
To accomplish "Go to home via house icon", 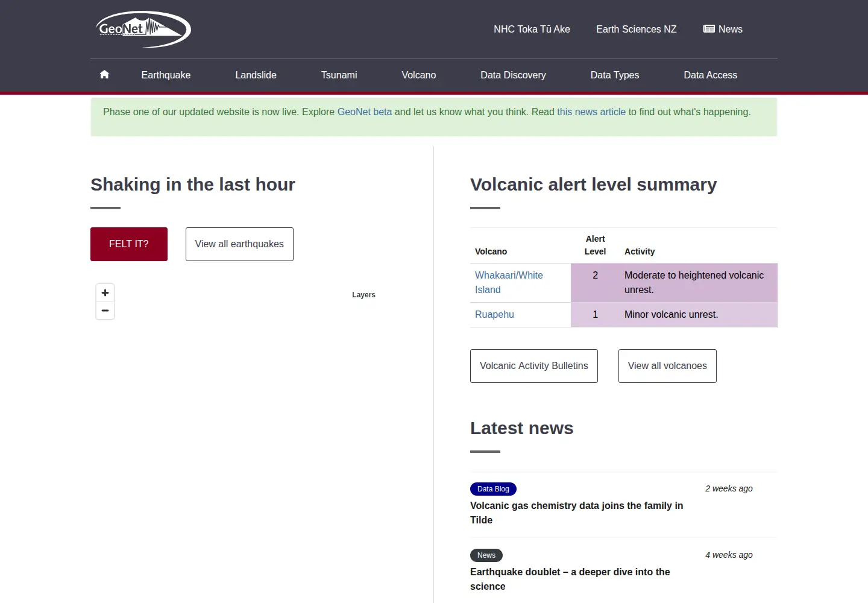I will [x=104, y=75].
